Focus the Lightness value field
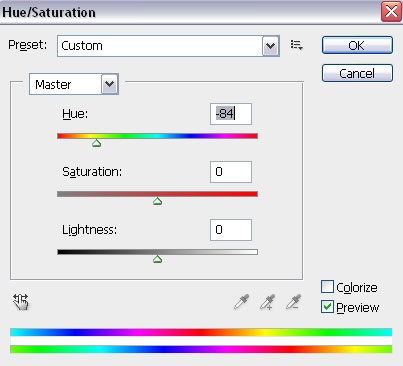403x366 pixels. [x=231, y=230]
